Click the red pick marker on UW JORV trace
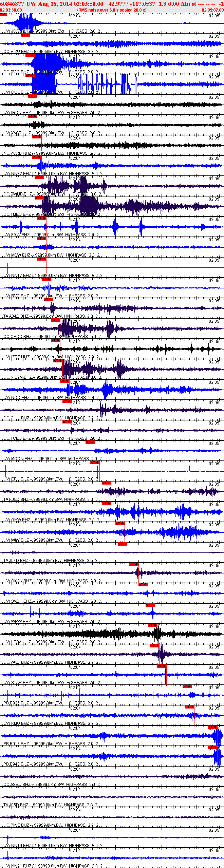Viewport: 224px width, 868px height. pos(3,15)
